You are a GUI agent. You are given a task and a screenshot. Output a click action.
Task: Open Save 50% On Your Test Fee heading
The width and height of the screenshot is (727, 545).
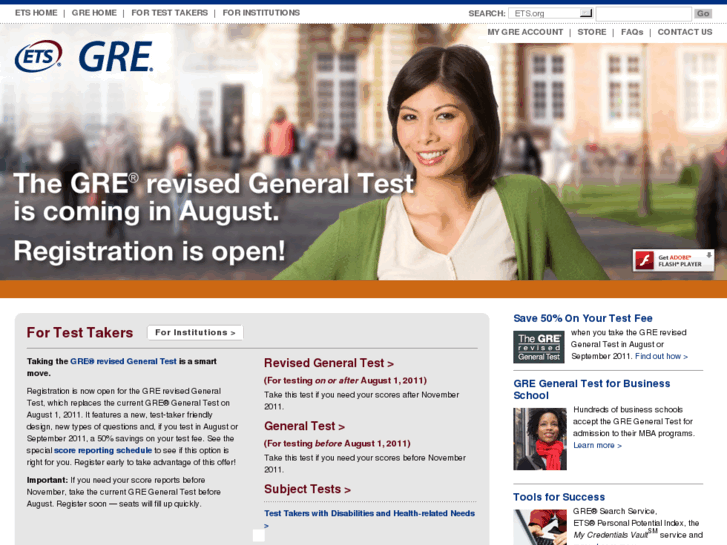583,318
